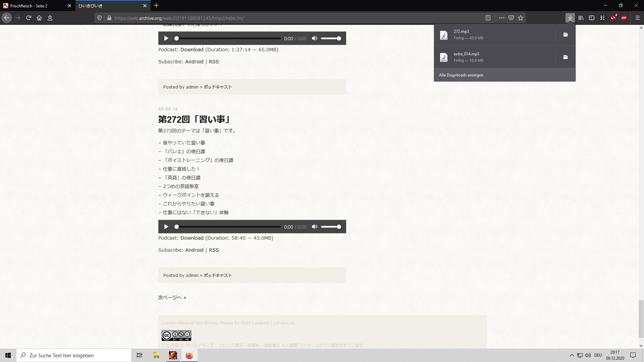Go to the home page icon
644x362 pixels.
(x=39, y=18)
